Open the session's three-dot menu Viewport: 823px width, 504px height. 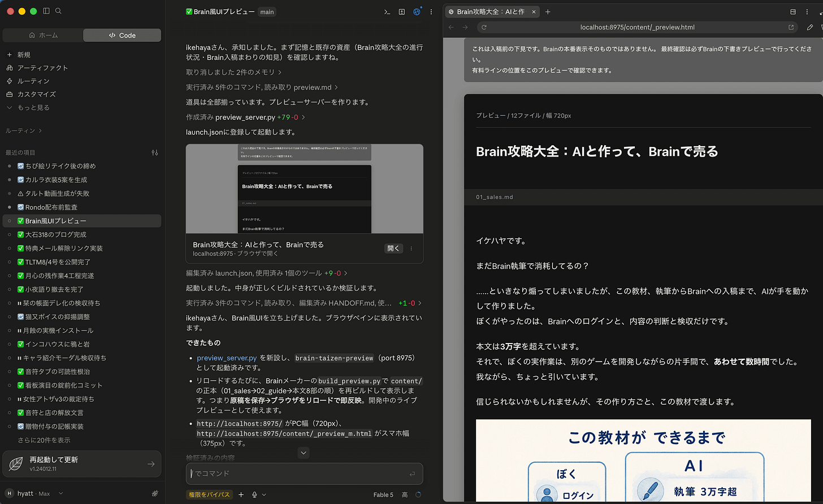(x=431, y=11)
